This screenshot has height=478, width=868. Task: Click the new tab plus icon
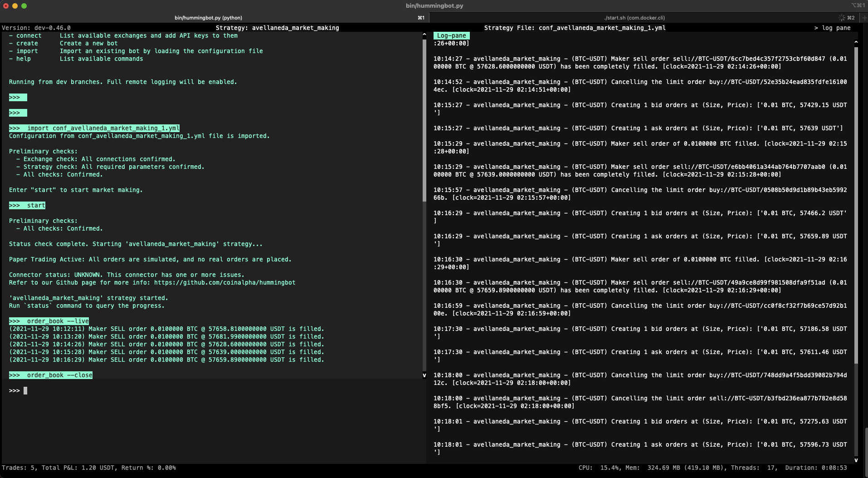[x=864, y=18]
